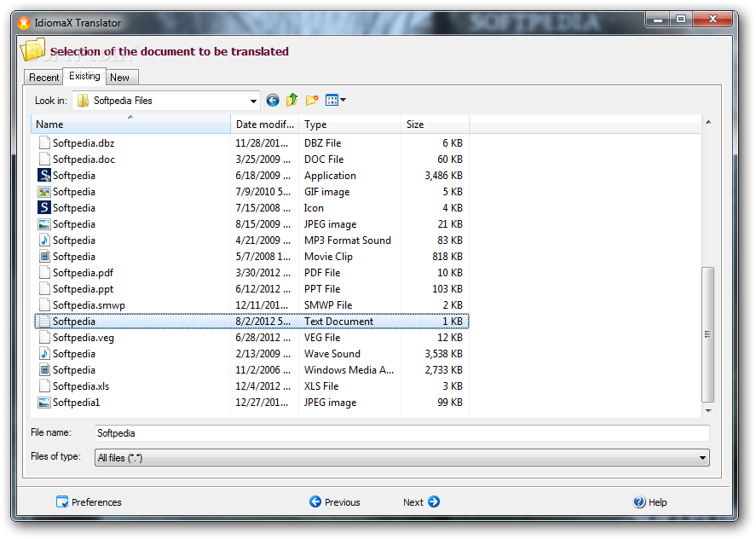The image size is (756, 539).
Task: Sort by Type column header
Action: coord(350,124)
